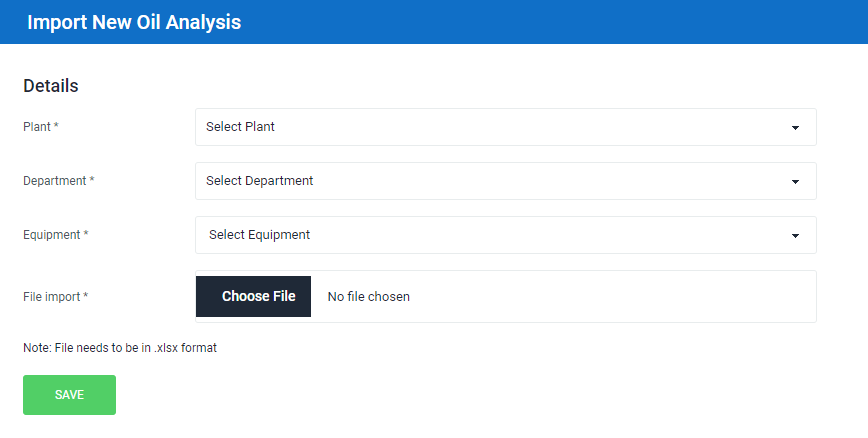868x438 pixels.
Task: Click the Department field label
Action: pos(59,181)
